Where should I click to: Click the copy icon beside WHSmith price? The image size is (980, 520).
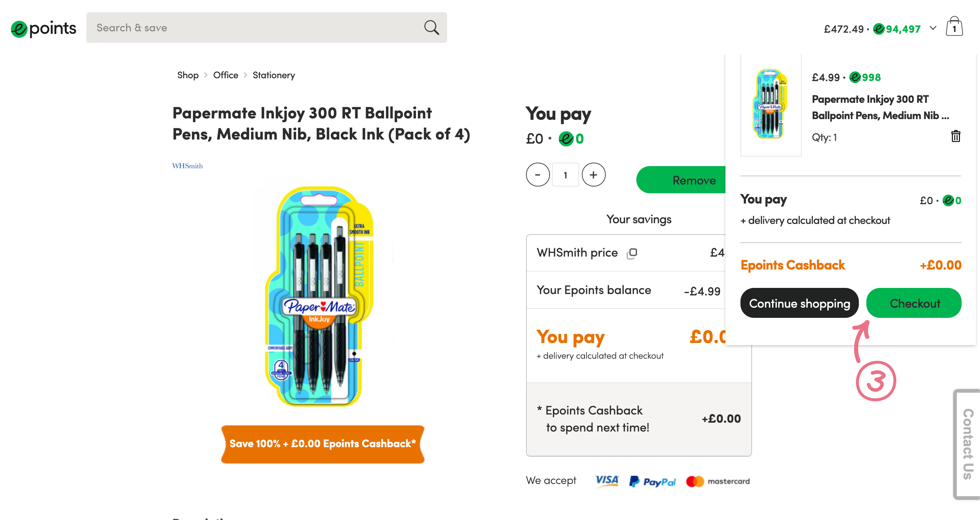click(x=632, y=253)
